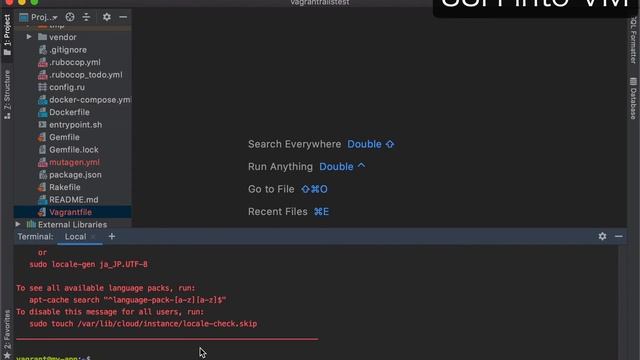This screenshot has height=360, width=640.
Task: Click the .rubocop.yml file icon
Action: pyautogui.click(x=42, y=62)
